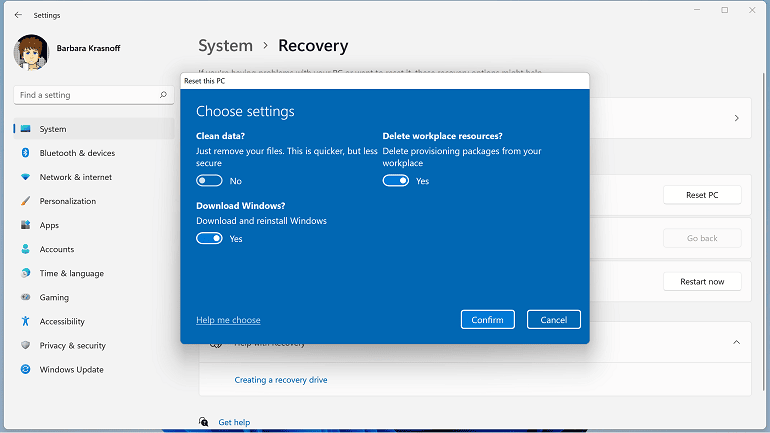Maximize the Settings window
The image size is (770, 433).
[725, 10]
